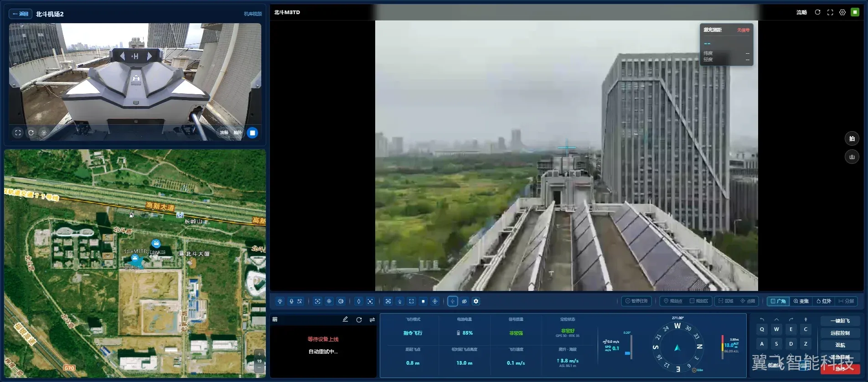This screenshot has width=868, height=382.
Task: Click the 一键起飞 one-key takeoff button
Action: click(x=840, y=321)
